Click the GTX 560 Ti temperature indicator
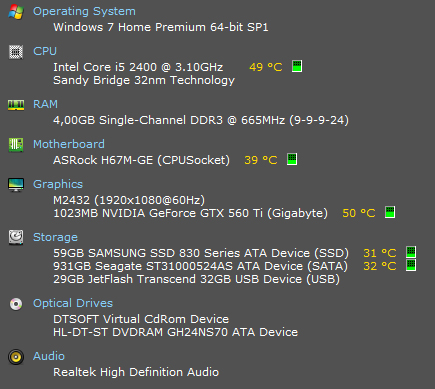This screenshot has width=435, height=389. pyautogui.click(x=390, y=212)
